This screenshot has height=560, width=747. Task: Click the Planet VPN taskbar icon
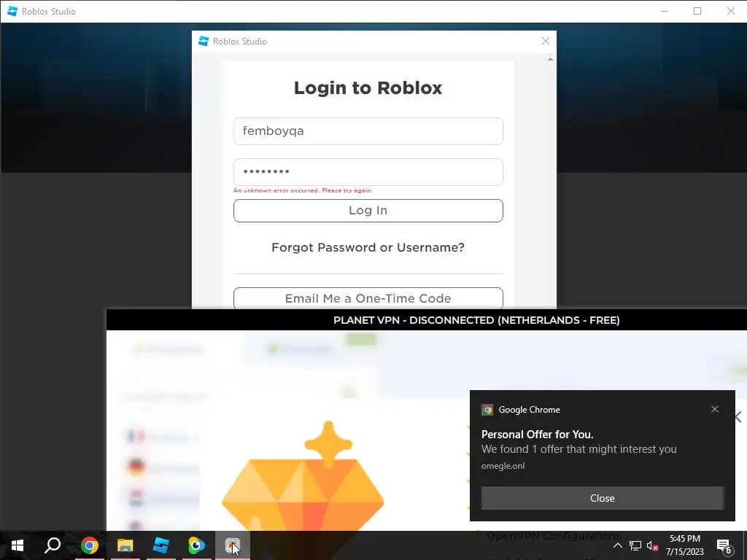232,545
